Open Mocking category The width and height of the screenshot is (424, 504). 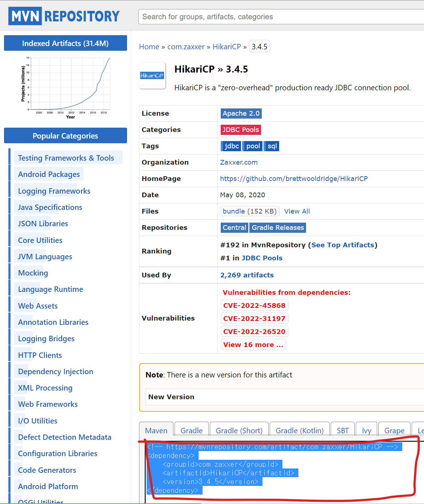click(x=33, y=273)
